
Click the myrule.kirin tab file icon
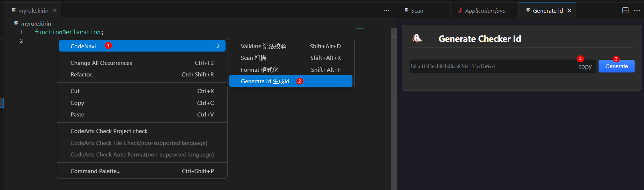[x=14, y=10]
